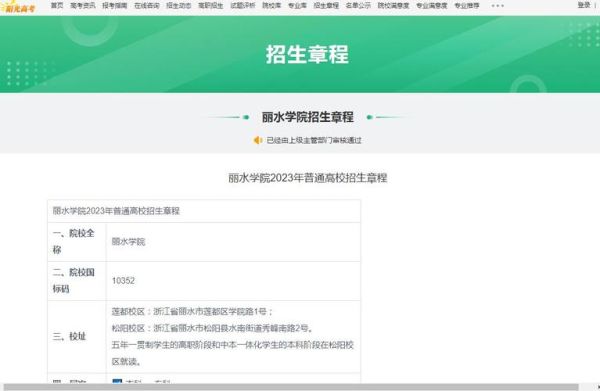
Task: Click the 登录 login link
Action: (584, 5)
